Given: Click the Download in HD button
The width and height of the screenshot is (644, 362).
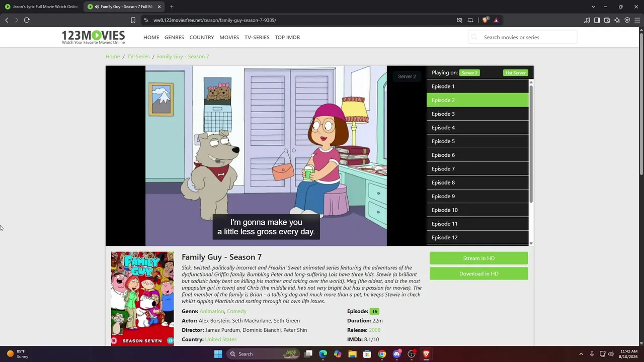Looking at the screenshot, I should pos(478,274).
